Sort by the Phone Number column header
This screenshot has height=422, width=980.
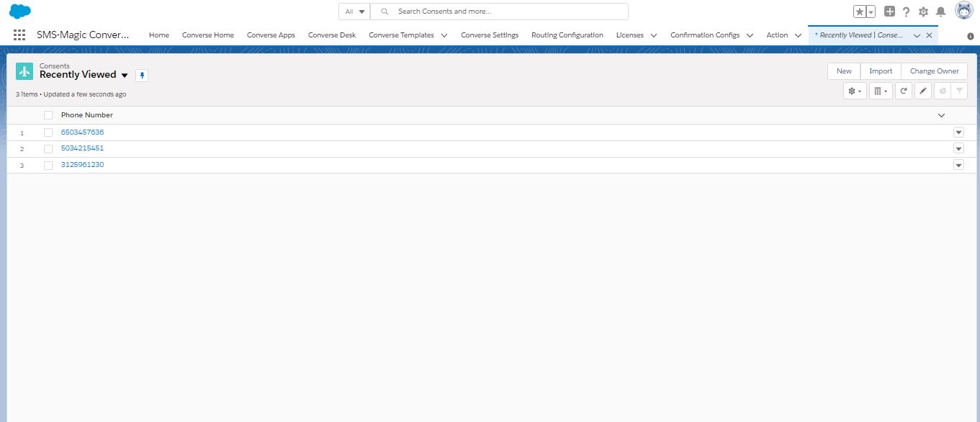[87, 115]
